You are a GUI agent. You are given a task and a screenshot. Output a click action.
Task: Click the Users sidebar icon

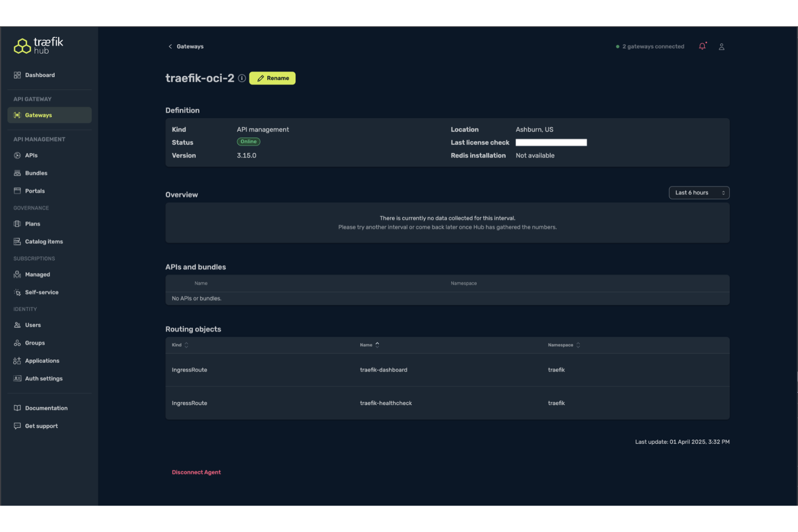point(17,325)
